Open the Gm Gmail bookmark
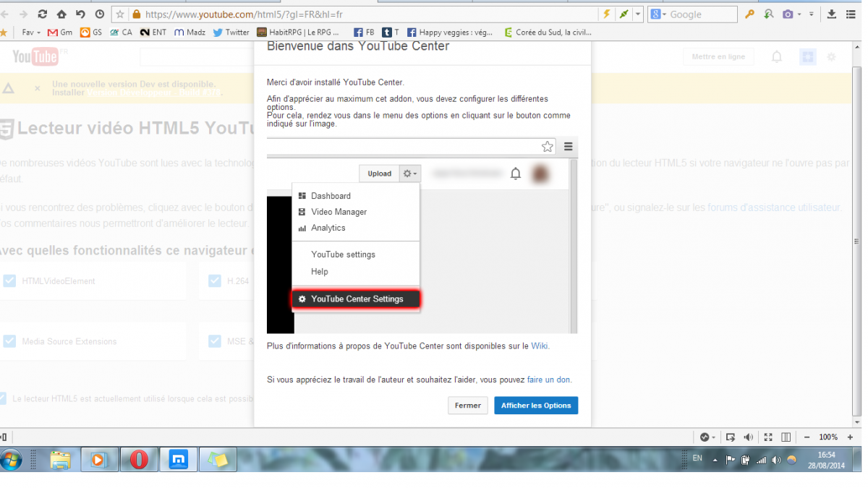 pyautogui.click(x=60, y=33)
